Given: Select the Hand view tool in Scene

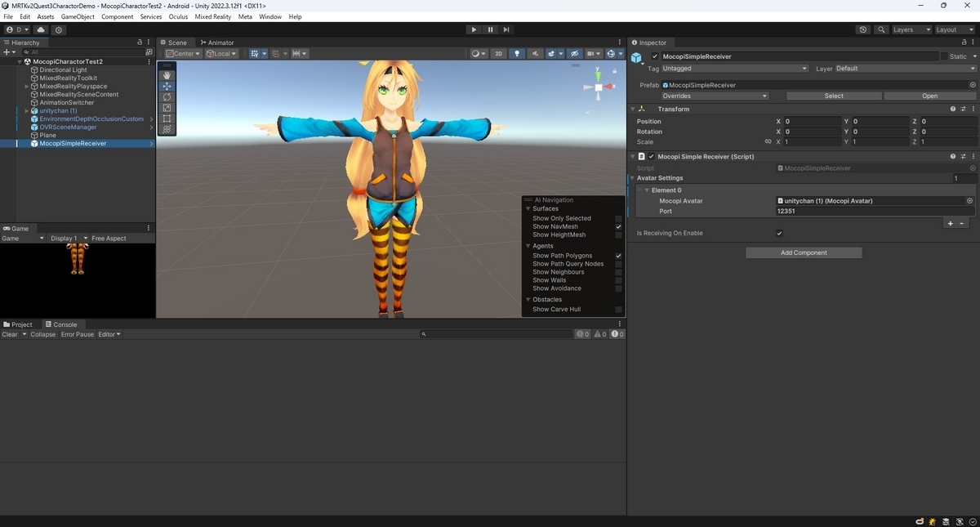Looking at the screenshot, I should [167, 75].
